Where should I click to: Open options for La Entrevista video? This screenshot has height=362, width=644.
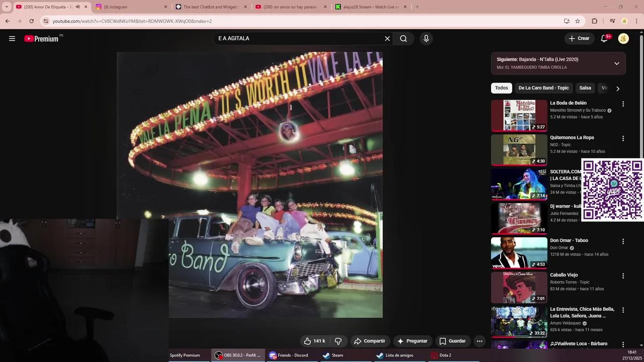623,310
